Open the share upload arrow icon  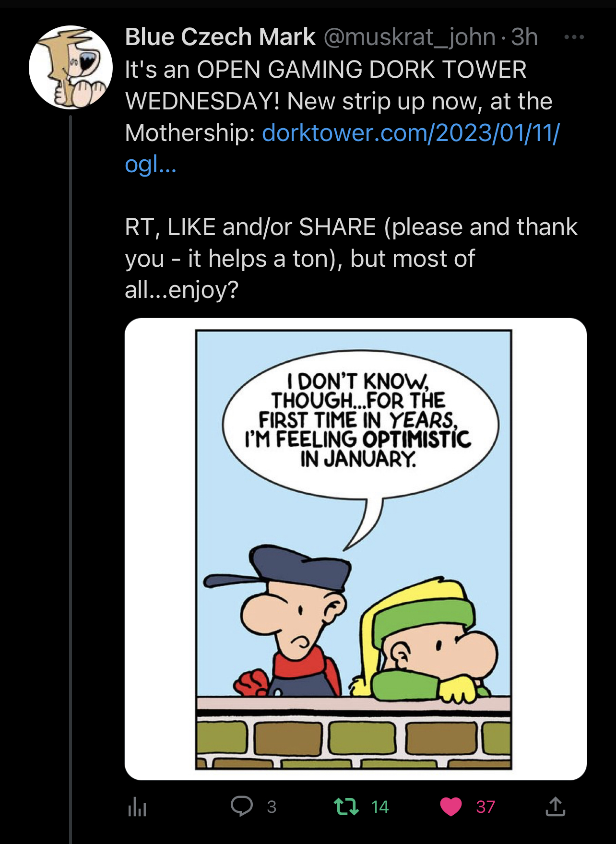(555, 806)
